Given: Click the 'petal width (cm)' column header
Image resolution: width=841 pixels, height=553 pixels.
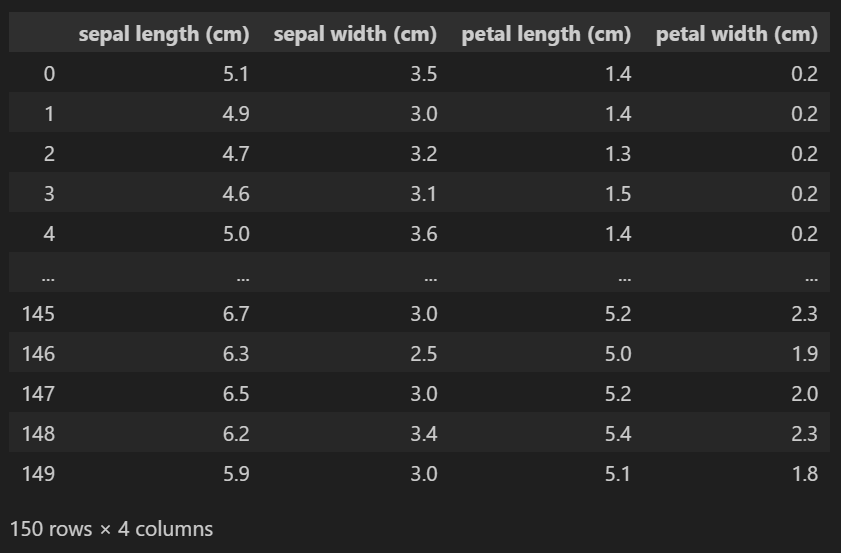Looking at the screenshot, I should click(737, 34).
